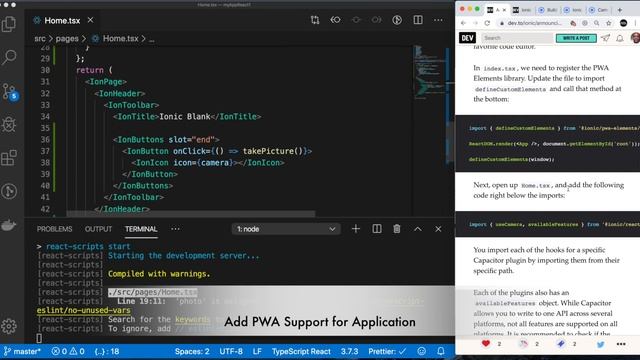Screen dimensions: 640x360
Task: Bookmark the page with the star icon
Action: click(x=609, y=23)
